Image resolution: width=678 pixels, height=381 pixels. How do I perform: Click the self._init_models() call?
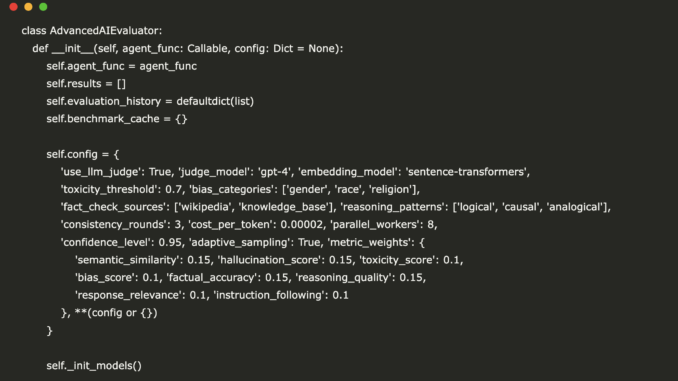tap(94, 366)
